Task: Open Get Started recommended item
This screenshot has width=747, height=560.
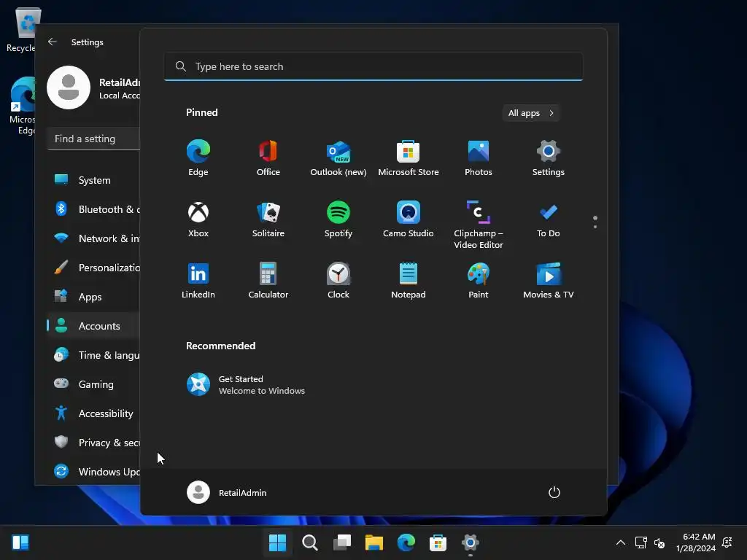Action: (x=246, y=385)
